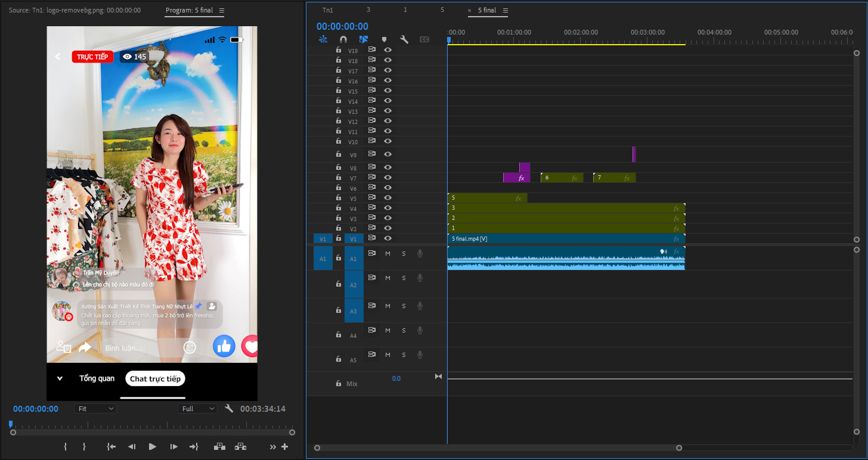This screenshot has height=460, width=868.
Task: Open sequence tab 3
Action: click(368, 10)
